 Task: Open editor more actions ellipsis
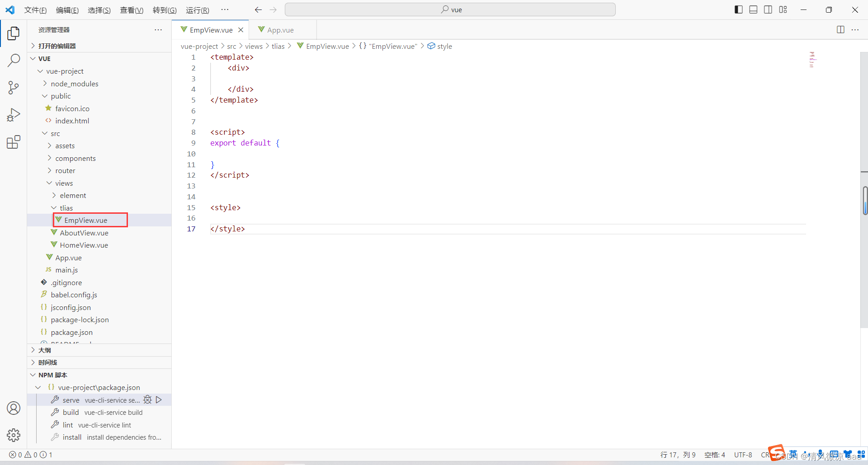point(855,29)
